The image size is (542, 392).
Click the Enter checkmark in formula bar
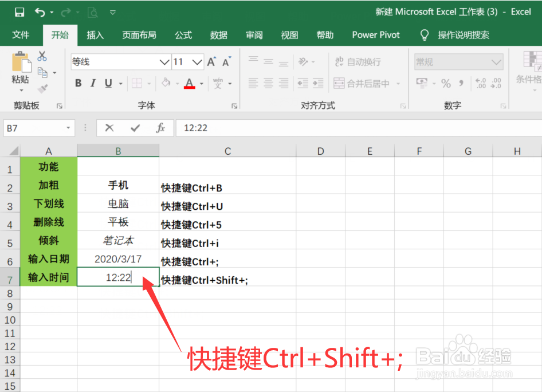pyautogui.click(x=135, y=128)
